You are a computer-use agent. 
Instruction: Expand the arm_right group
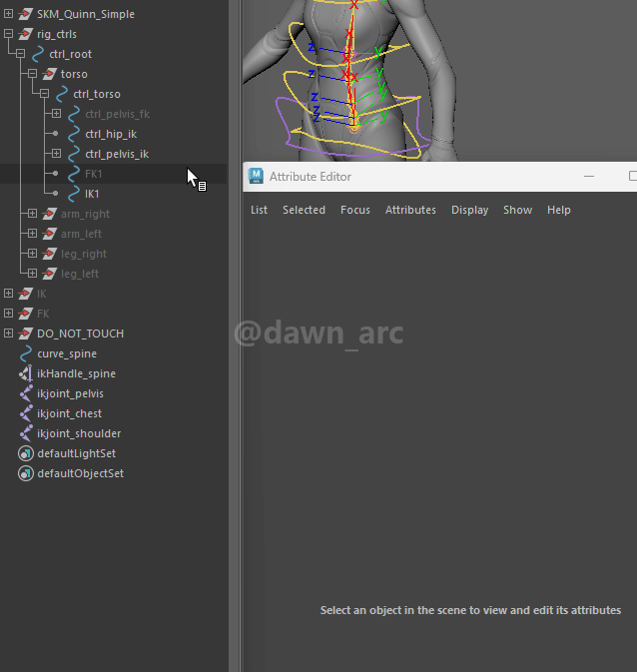click(32, 214)
